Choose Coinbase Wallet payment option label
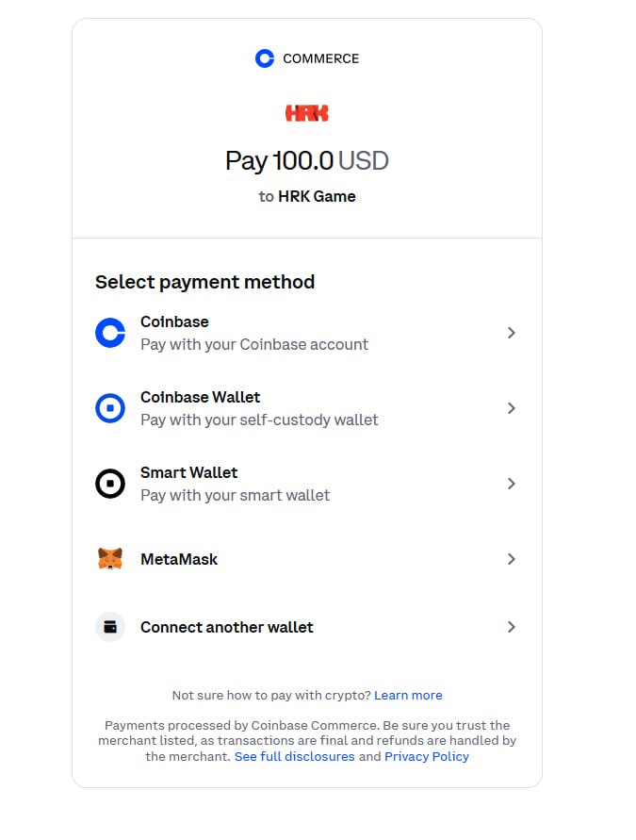The height and width of the screenshot is (840, 636). [200, 398]
